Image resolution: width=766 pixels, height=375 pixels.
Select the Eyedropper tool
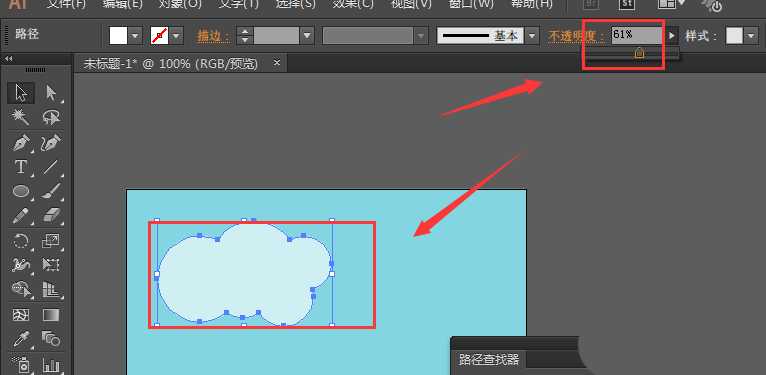pos(21,339)
